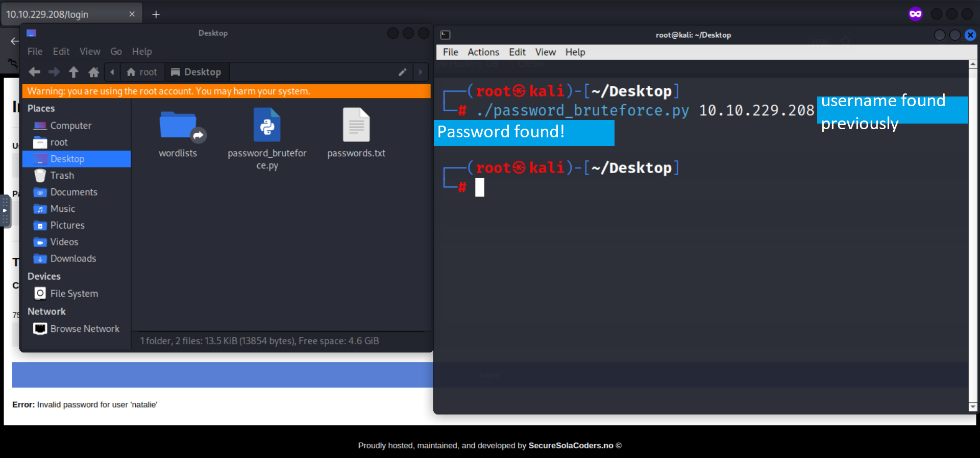
Task: Click Browse Network in sidebar
Action: pyautogui.click(x=84, y=329)
